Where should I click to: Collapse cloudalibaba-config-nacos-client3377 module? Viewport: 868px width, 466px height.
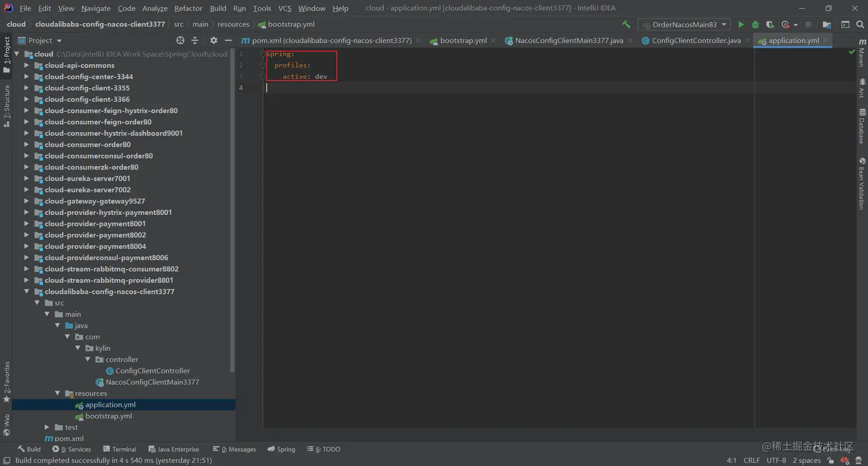pos(26,291)
